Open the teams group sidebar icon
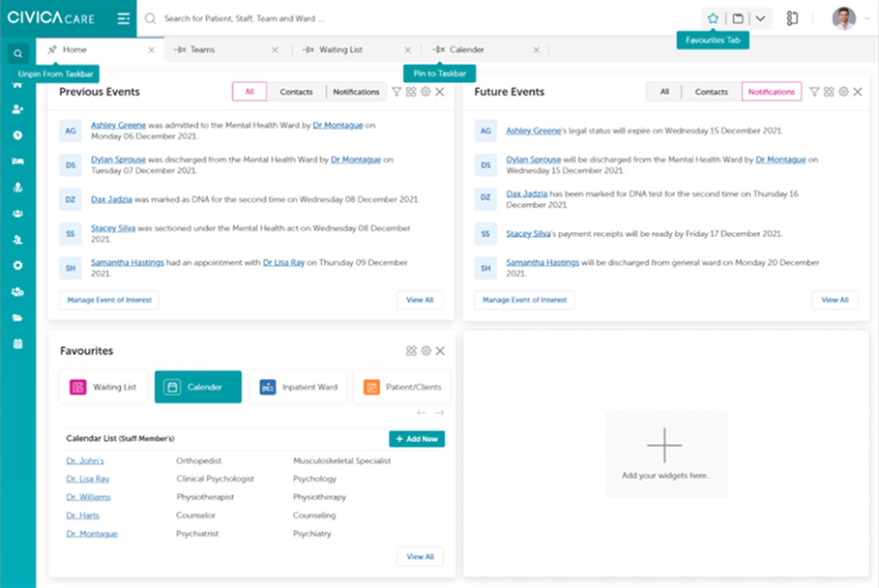Image resolution: width=879 pixels, height=588 pixels. 18,214
